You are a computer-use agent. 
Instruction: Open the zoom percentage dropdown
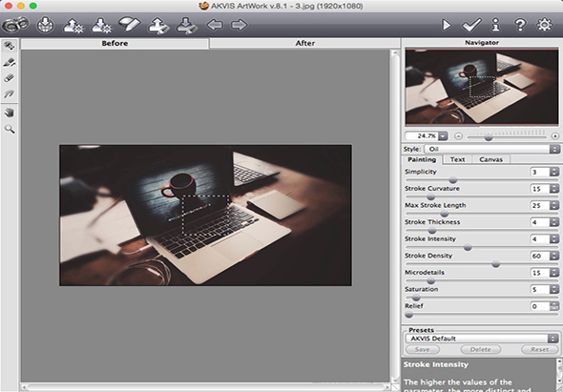[x=443, y=136]
